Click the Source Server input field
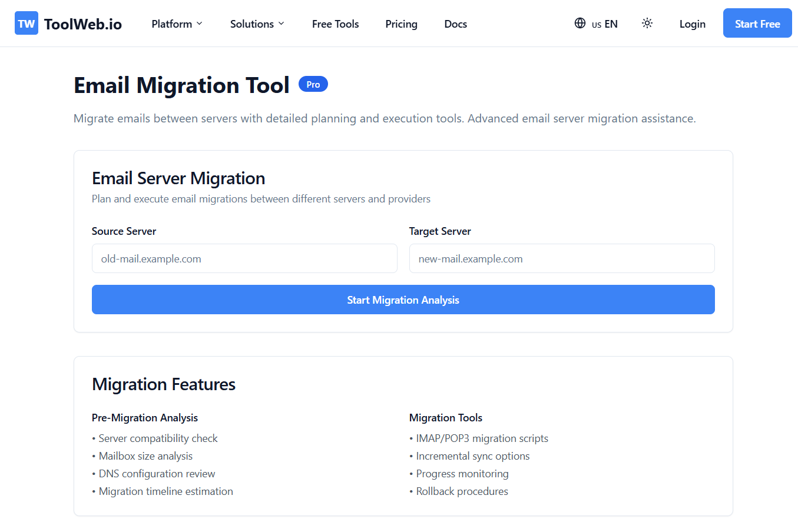 tap(244, 258)
